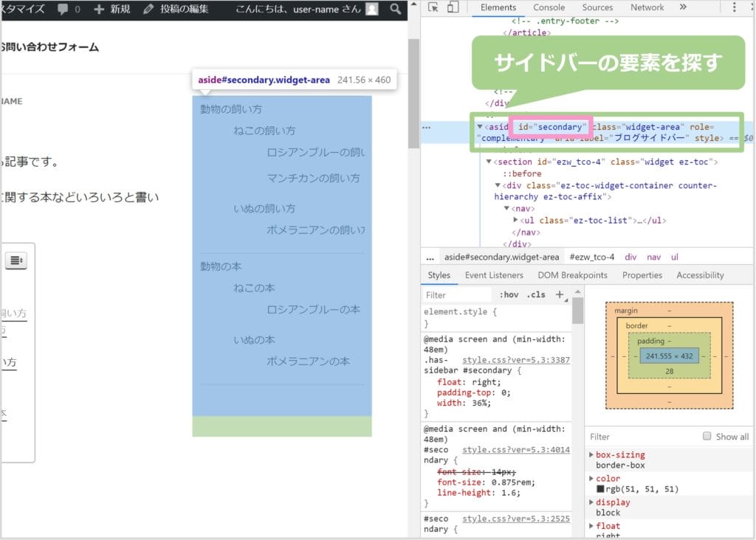This screenshot has height=540, width=756.
Task: Switch to the Console tab
Action: coord(549,7)
